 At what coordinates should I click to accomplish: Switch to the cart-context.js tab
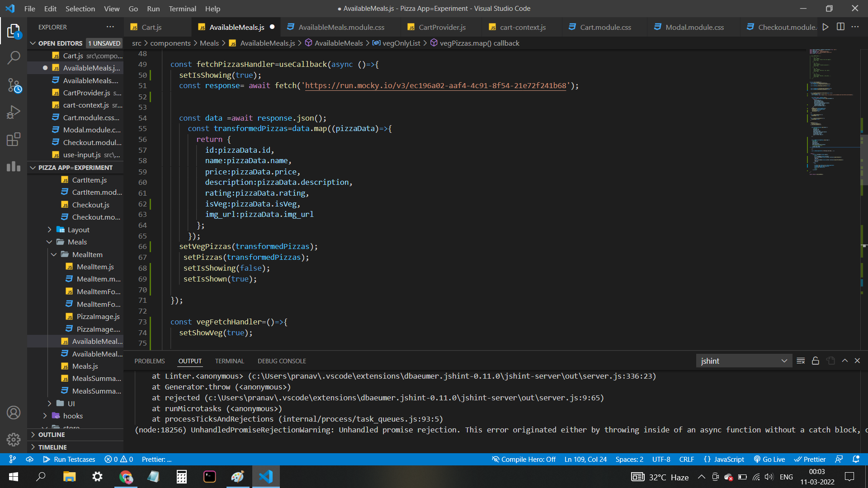522,27
